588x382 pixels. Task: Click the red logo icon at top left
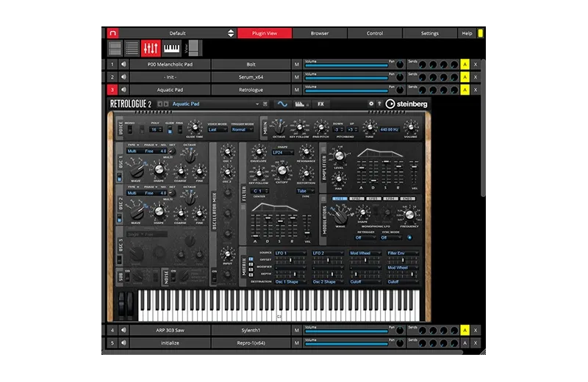112,33
